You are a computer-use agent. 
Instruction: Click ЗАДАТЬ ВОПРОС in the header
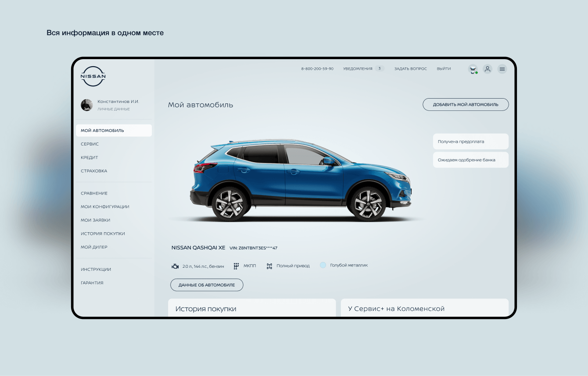[x=410, y=69]
